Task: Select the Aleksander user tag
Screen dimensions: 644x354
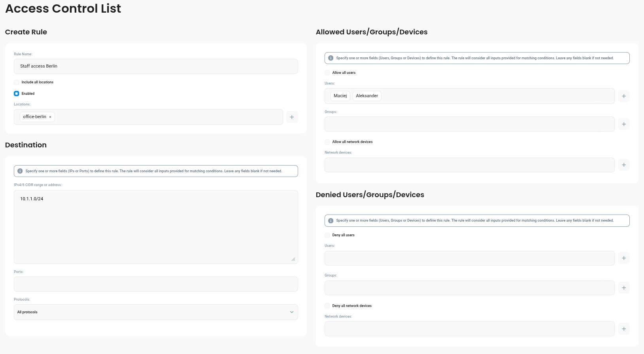Action: [367, 96]
